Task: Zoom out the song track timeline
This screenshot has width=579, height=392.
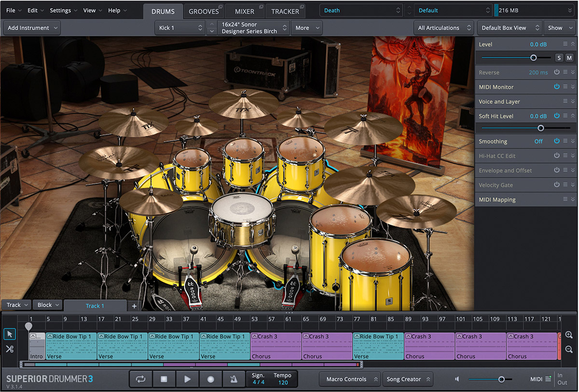Action: (x=569, y=350)
